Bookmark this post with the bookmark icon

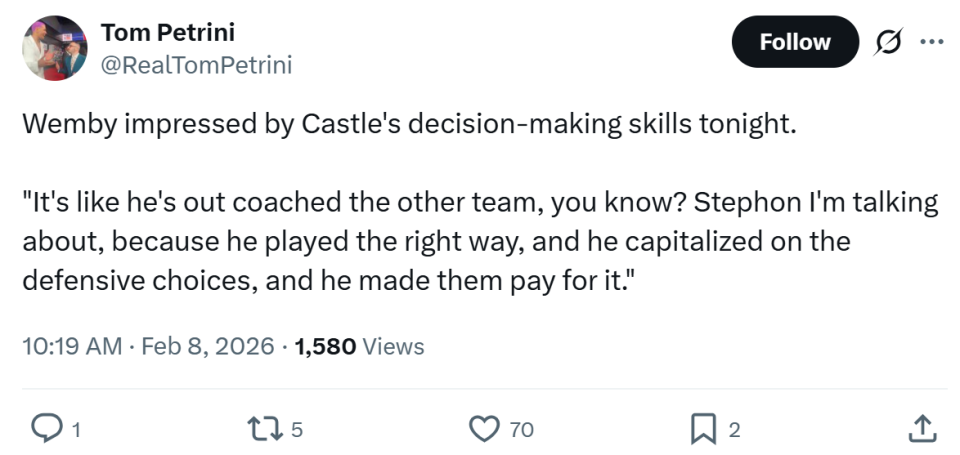[x=704, y=429]
